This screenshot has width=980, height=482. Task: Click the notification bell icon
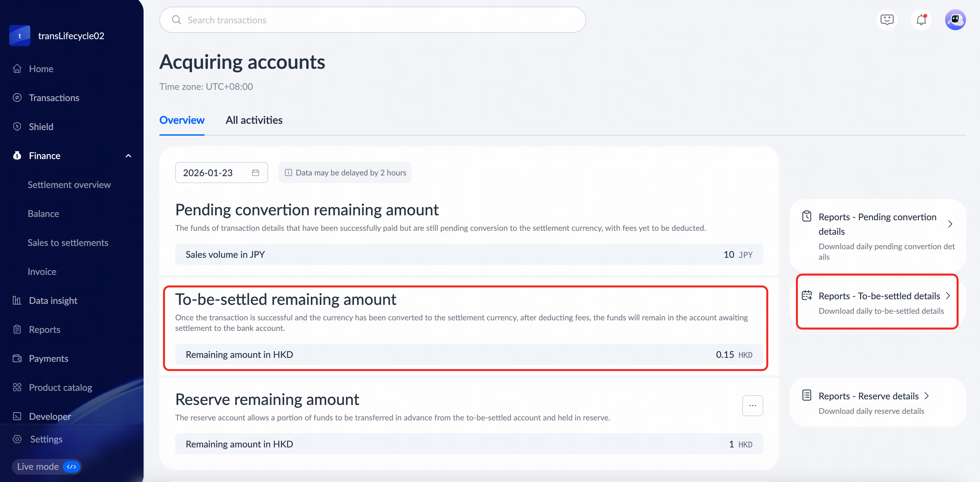921,20
